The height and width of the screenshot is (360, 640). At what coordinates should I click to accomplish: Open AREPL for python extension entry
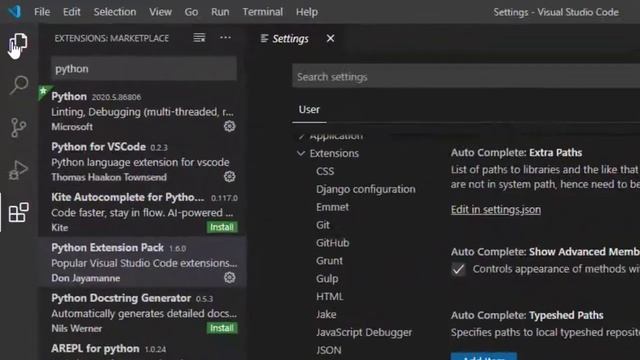pyautogui.click(x=143, y=350)
